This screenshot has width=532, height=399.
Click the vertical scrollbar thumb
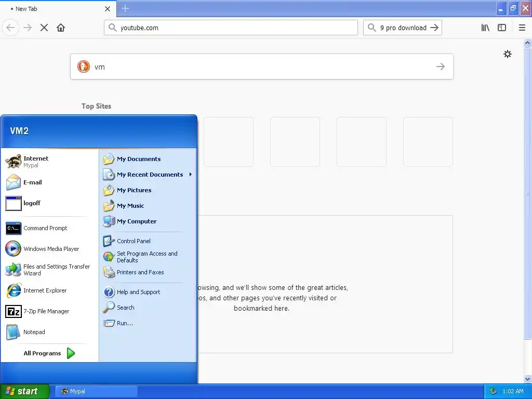click(527, 193)
